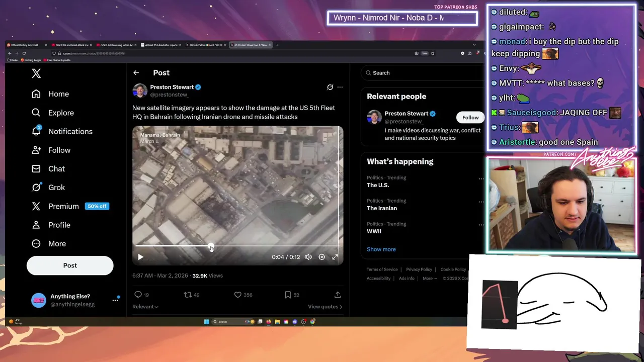Bookmark page with the star icon
Screen dimensions: 644x362
point(432,53)
